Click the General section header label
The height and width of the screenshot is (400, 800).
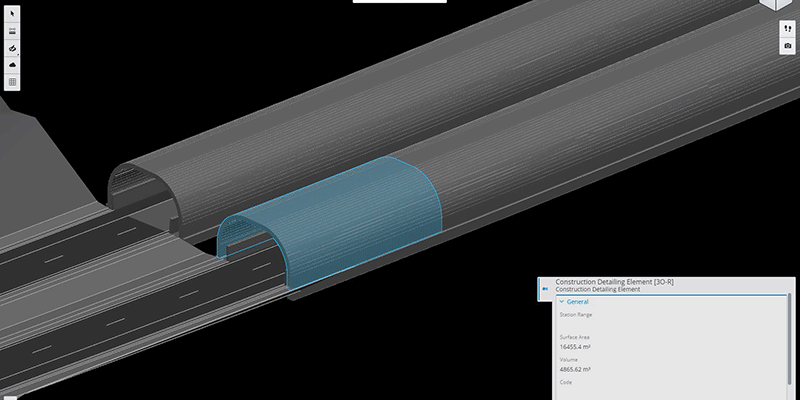[x=577, y=301]
